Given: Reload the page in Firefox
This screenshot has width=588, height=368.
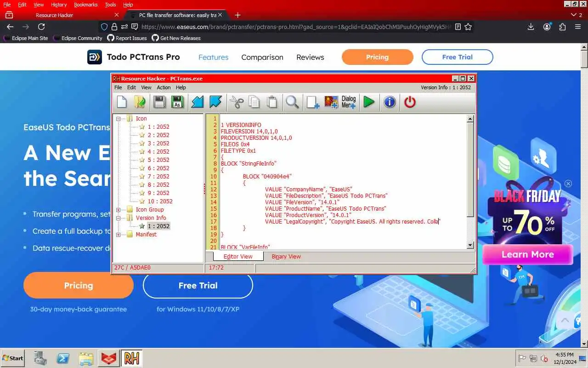Looking at the screenshot, I should 41,27.
